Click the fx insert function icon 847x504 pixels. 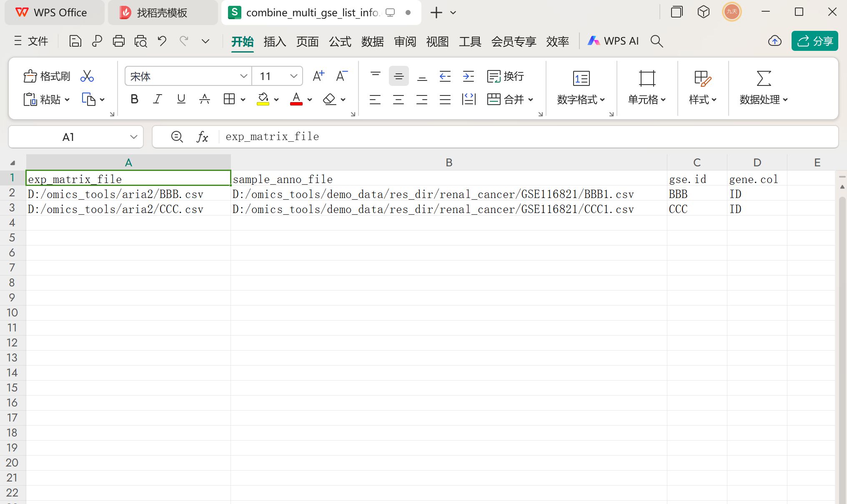(x=202, y=137)
